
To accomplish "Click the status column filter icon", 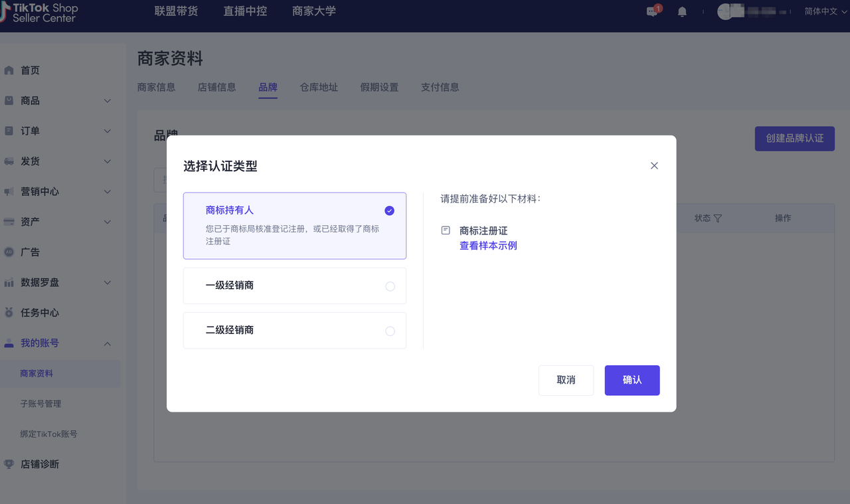I will [x=718, y=218].
